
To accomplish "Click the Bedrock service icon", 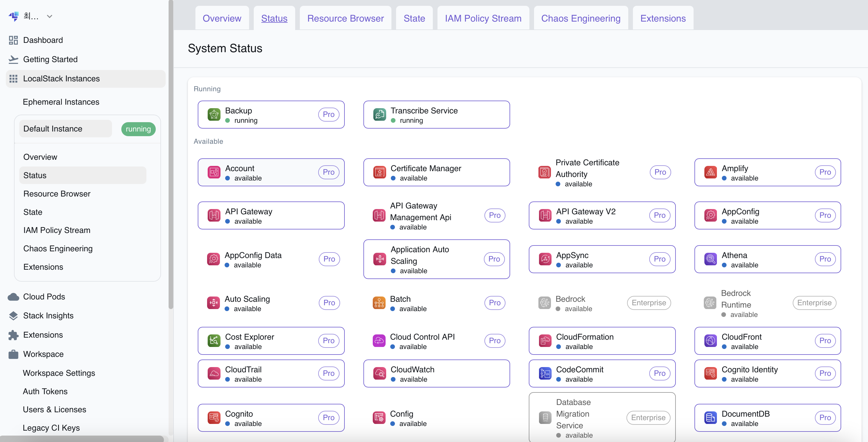I will click(x=545, y=303).
